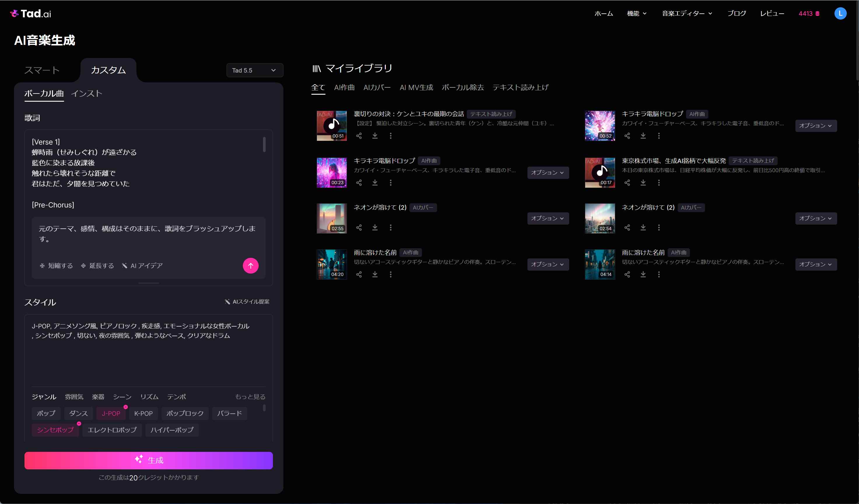Toggle the ダンス genre tag
The width and height of the screenshot is (859, 504).
coord(78,413)
